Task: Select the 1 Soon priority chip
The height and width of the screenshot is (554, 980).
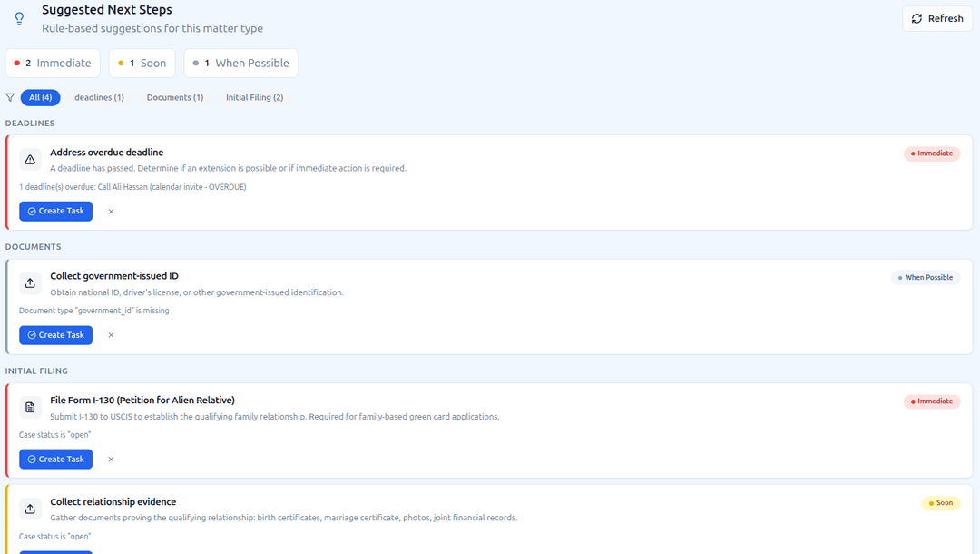Action: coord(142,64)
